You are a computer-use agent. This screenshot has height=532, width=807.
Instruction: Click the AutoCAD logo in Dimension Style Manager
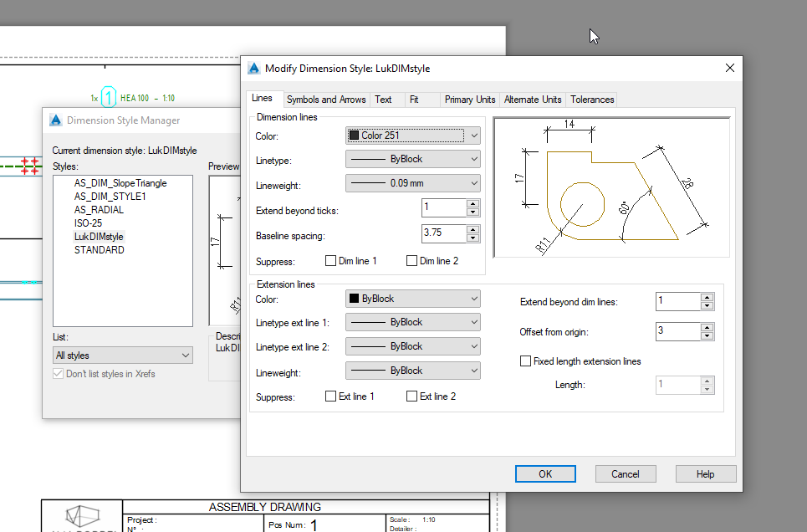[55, 120]
